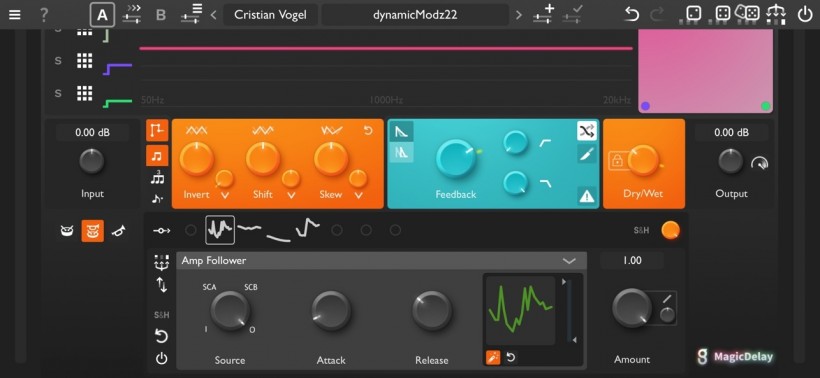
Task: Click the warning triangle in Feedback panel
Action: click(x=587, y=196)
